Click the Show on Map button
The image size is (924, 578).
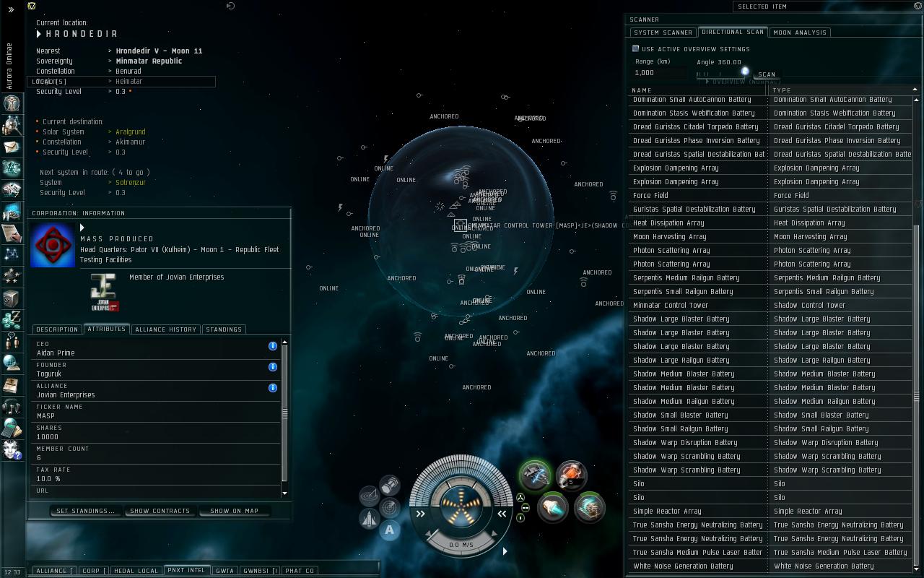(234, 511)
